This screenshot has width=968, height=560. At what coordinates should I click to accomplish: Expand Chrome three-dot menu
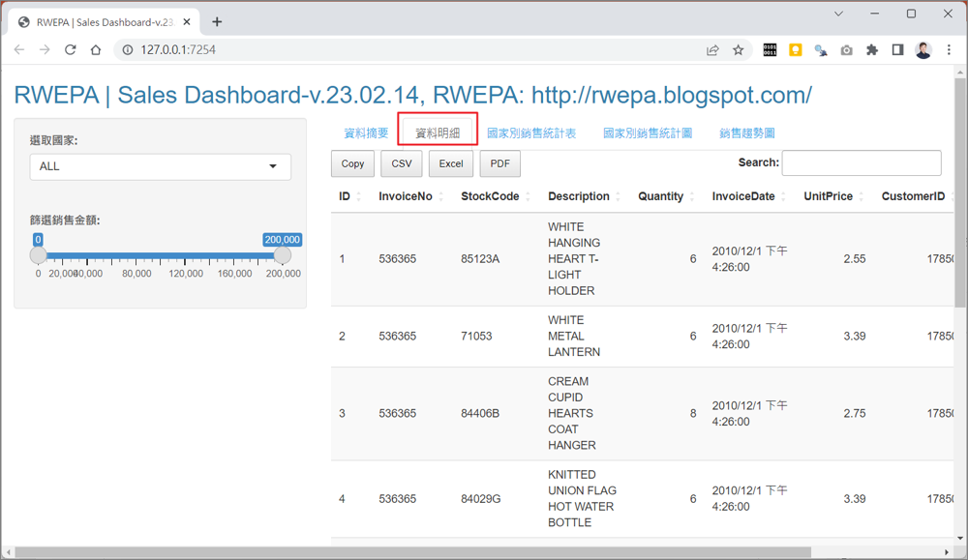pyautogui.click(x=949, y=49)
